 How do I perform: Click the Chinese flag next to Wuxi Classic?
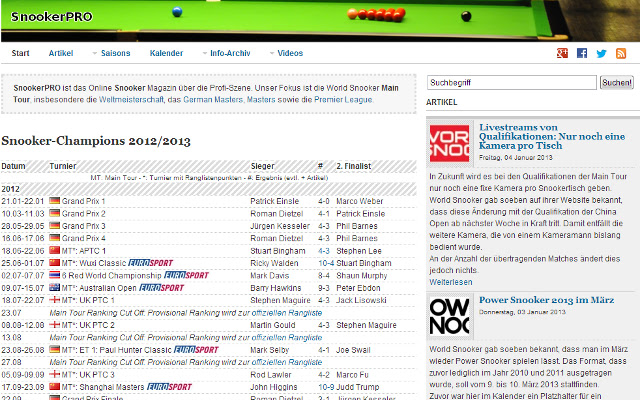click(x=54, y=262)
